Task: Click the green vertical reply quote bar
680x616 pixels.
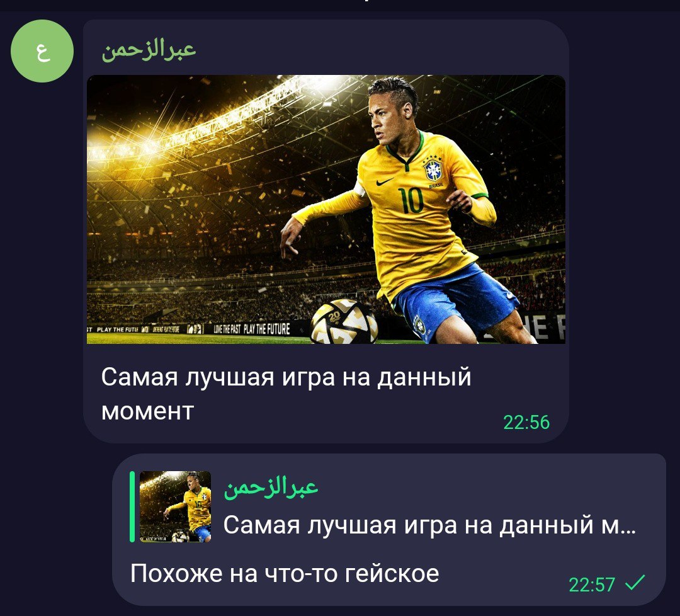Action: (x=132, y=506)
